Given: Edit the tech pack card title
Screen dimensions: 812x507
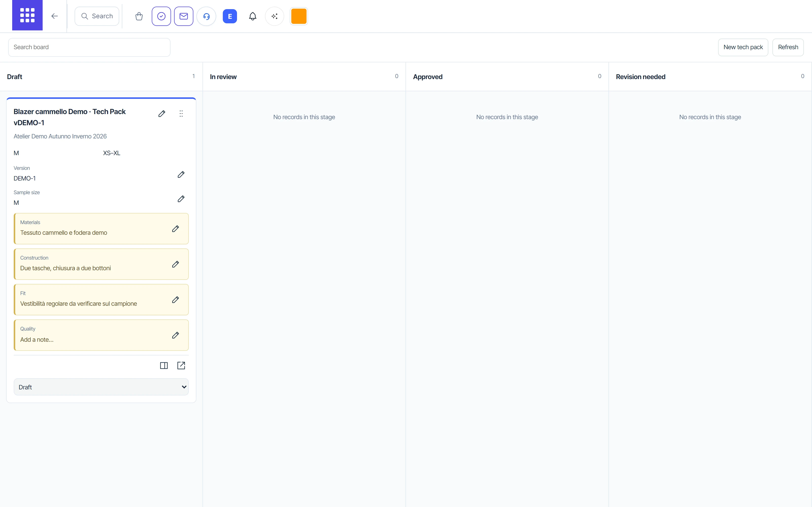Looking at the screenshot, I should [x=162, y=114].
